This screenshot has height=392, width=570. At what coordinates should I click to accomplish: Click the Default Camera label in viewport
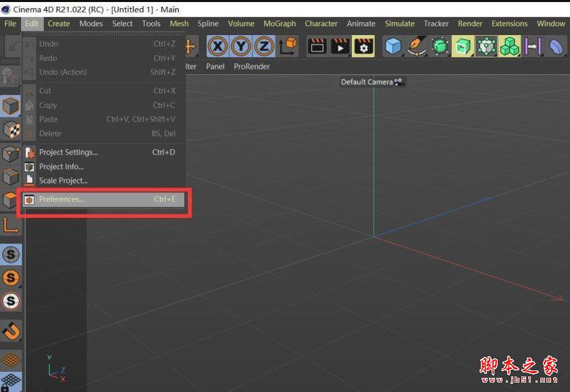(x=369, y=82)
